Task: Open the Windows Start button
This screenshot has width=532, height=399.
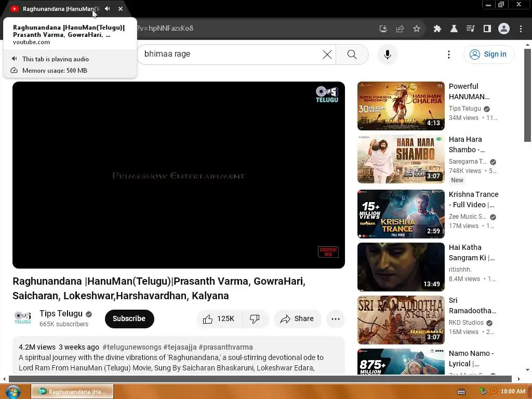Action: click(x=12, y=392)
